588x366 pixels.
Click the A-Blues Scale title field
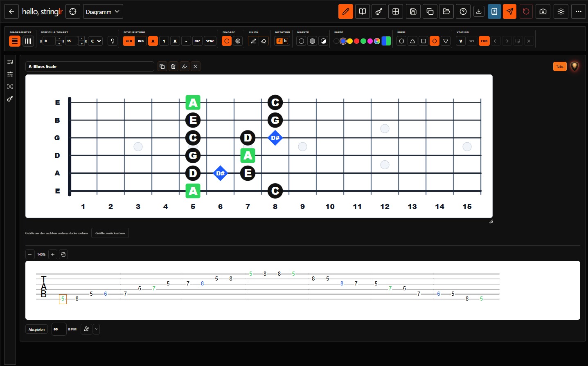tap(90, 66)
